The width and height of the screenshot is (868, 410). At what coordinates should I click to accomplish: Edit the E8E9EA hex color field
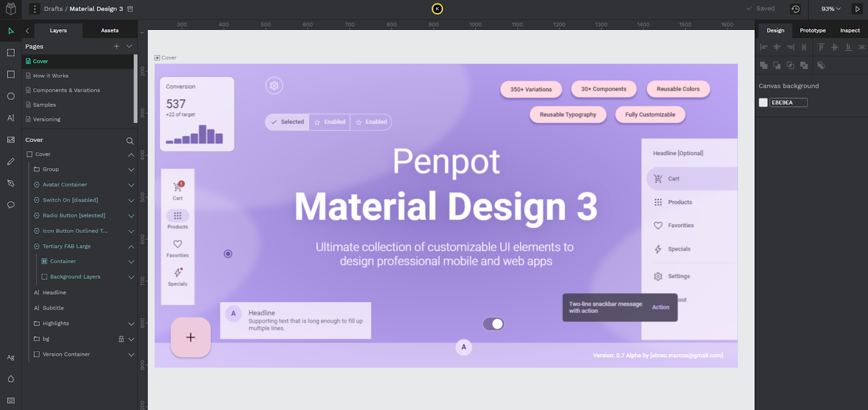(x=789, y=102)
